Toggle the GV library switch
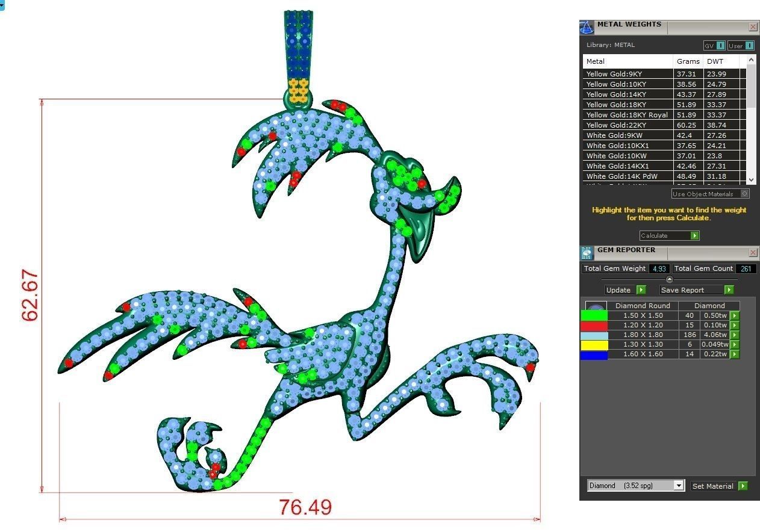Screen dimensions: 760x532 pyautogui.click(x=715, y=46)
